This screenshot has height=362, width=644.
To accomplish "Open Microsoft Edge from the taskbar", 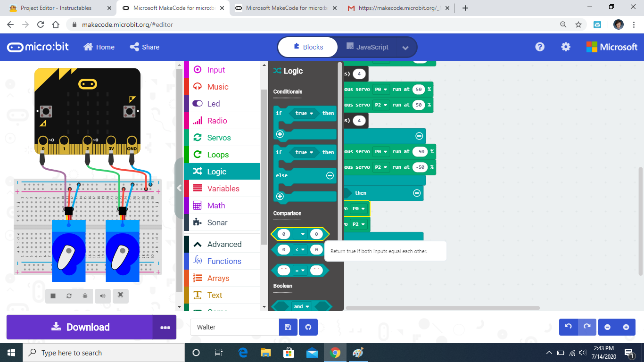I will coord(243,353).
